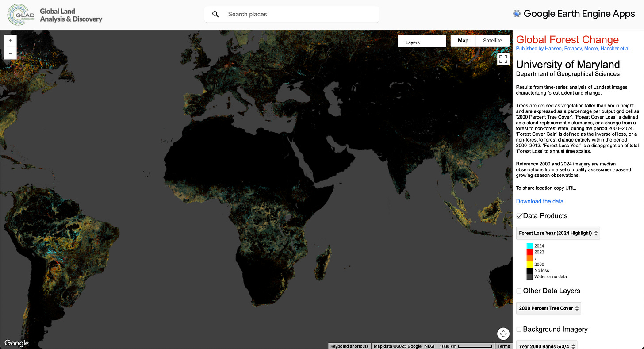Zoom out on the map with minus button
This screenshot has height=349, width=644.
click(11, 53)
